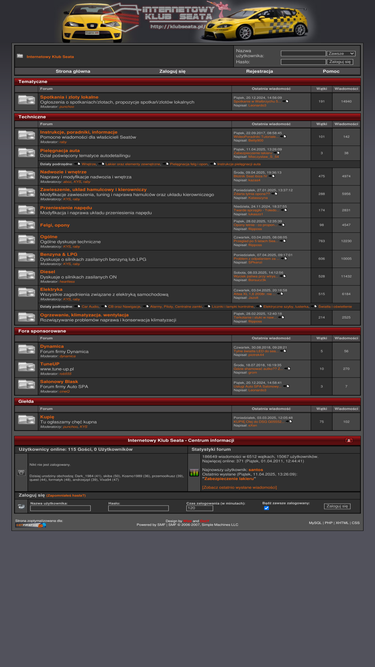Click login icon beside bottom username field
This screenshot has width=375, height=667.
pyautogui.click(x=21, y=506)
